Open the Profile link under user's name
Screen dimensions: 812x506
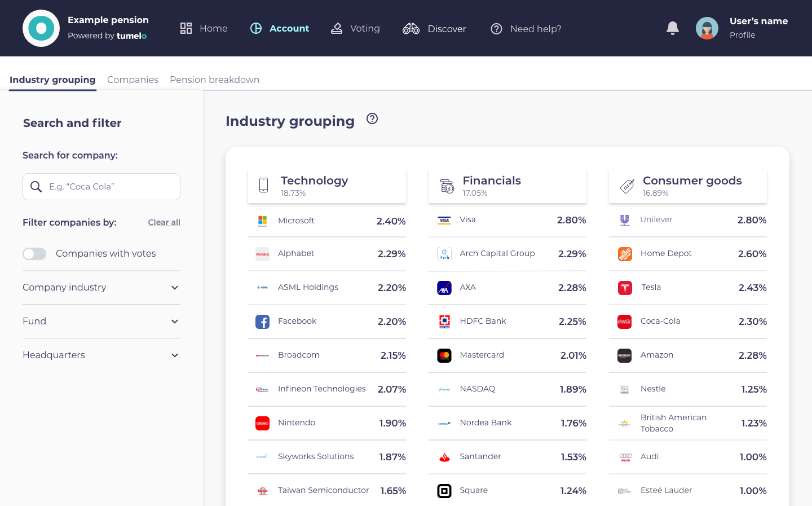click(x=742, y=35)
